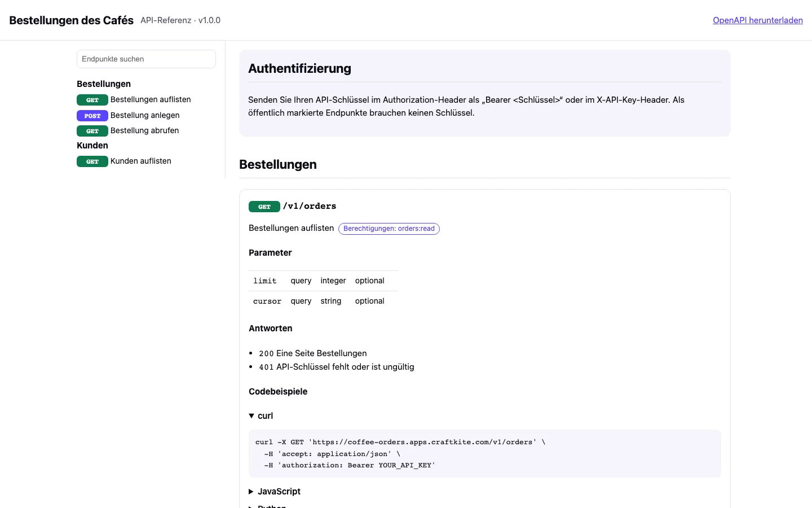Click the cursor parameter name

pyautogui.click(x=267, y=301)
